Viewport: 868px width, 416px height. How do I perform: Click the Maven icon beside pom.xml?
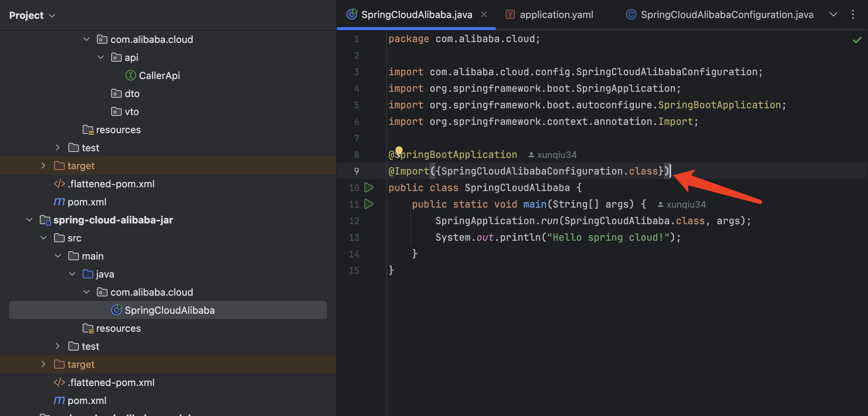tap(59, 202)
